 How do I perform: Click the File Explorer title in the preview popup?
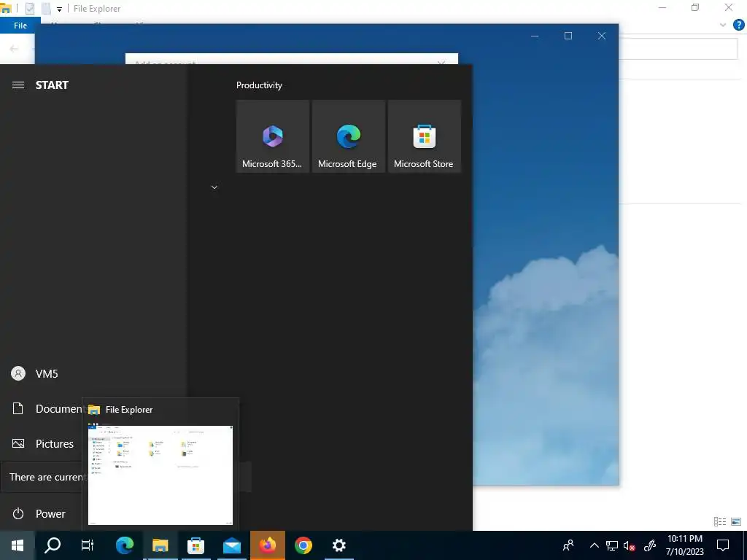click(129, 410)
